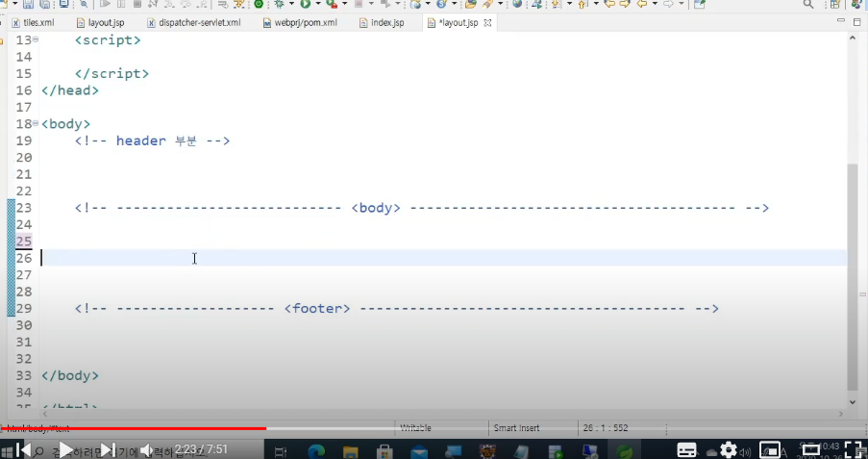Click the Spring Tool Suite taskbar icon
This screenshot has width=868, height=459.
click(625, 451)
